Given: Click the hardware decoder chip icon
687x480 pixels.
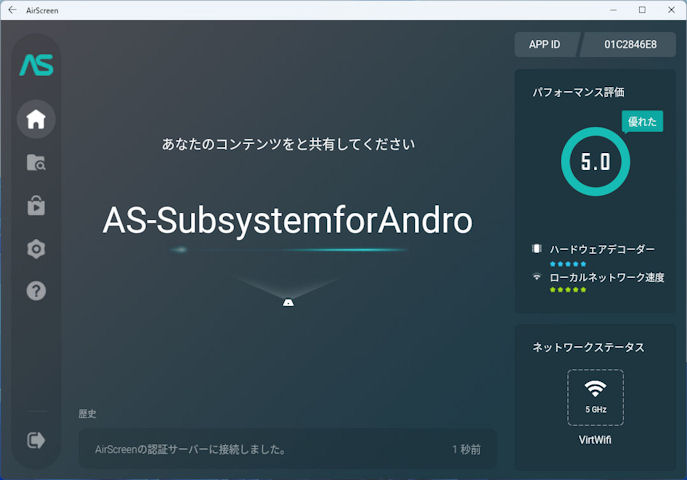Looking at the screenshot, I should [536, 248].
